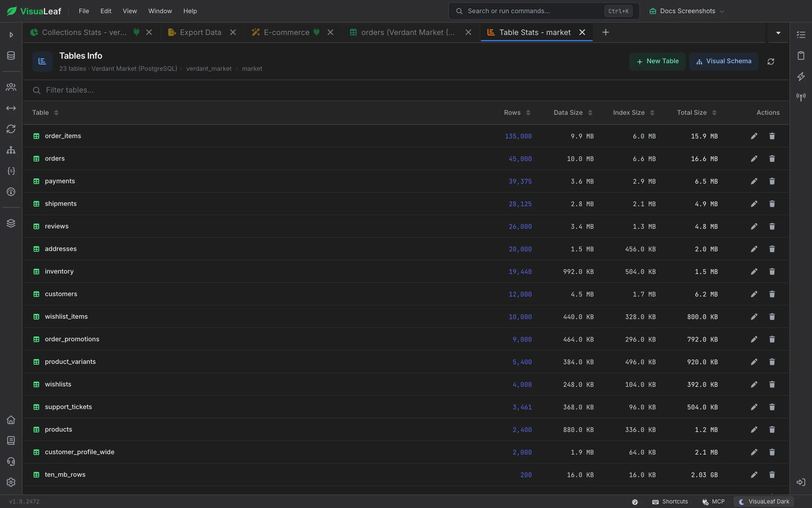Viewport: 812px width, 508px height.
Task: Click MCP in status bar
Action: pyautogui.click(x=713, y=502)
